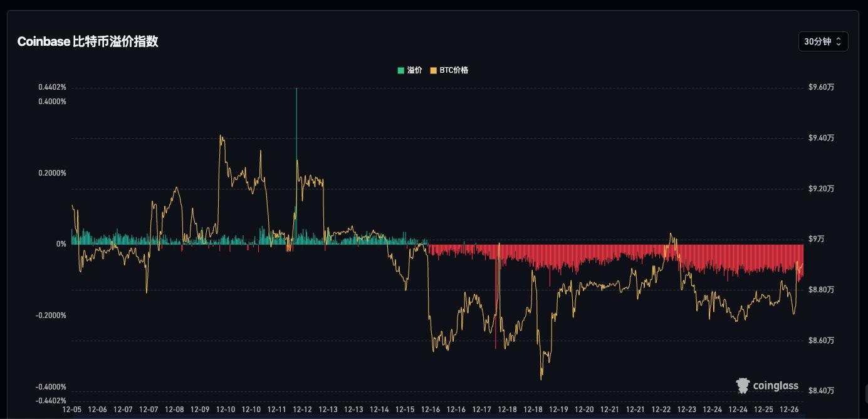This screenshot has height=419, width=868.
Task: Click the 0% left axis label
Action: point(61,244)
